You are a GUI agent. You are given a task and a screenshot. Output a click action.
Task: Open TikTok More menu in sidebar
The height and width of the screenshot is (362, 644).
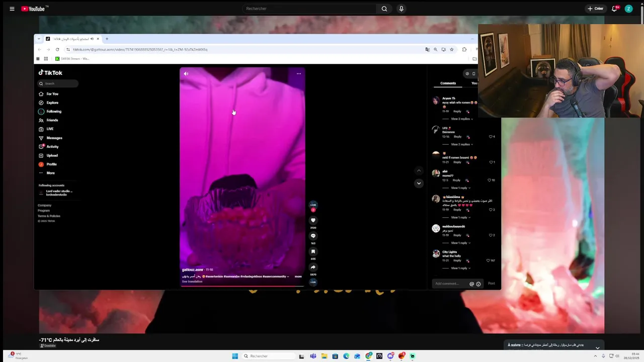tap(47, 173)
